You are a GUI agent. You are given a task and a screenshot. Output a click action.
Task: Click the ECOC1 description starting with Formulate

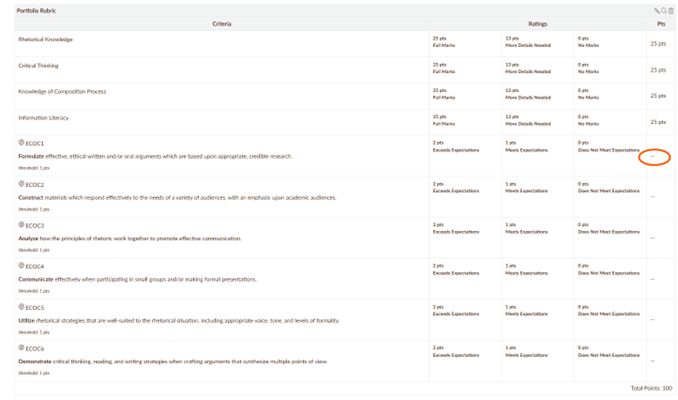[x=155, y=157]
